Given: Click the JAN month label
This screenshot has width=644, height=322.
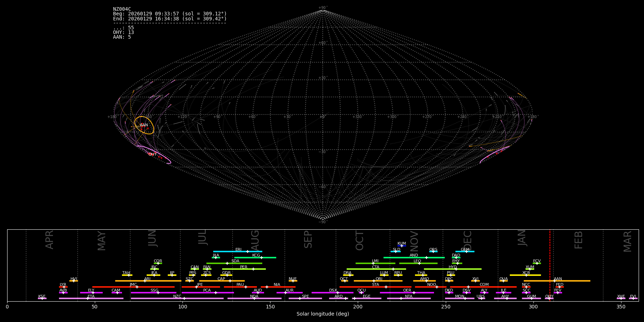Looking at the screenshot, I should 522,238.
